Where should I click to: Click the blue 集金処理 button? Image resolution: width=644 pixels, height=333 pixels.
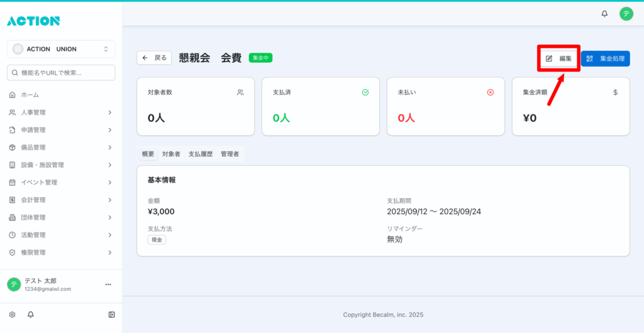click(x=605, y=58)
